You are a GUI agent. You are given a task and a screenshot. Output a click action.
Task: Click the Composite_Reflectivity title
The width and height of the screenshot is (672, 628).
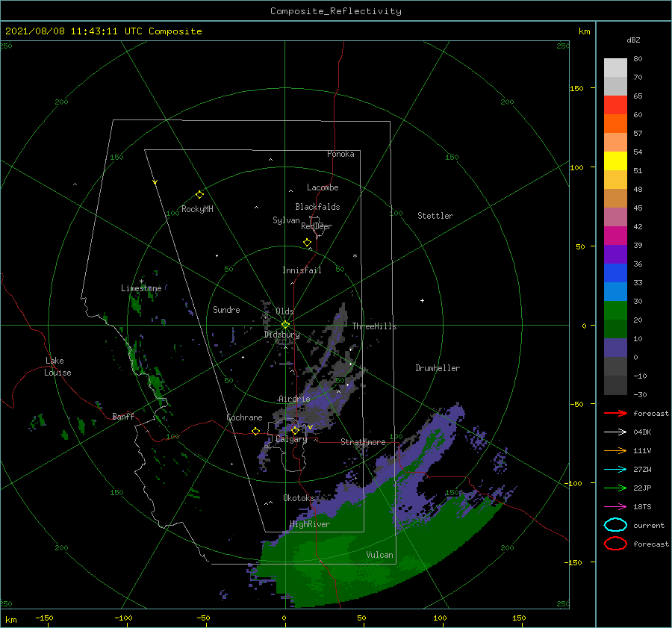tap(336, 11)
